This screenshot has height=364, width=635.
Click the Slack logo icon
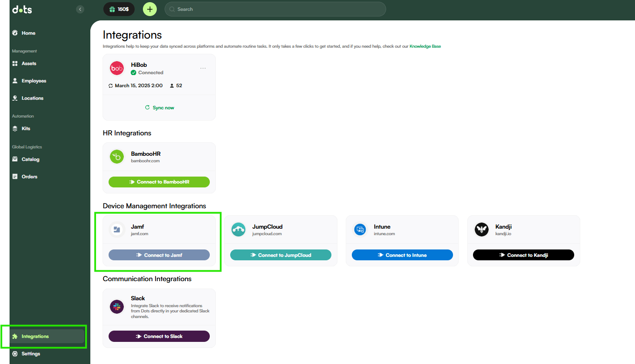[117, 307]
